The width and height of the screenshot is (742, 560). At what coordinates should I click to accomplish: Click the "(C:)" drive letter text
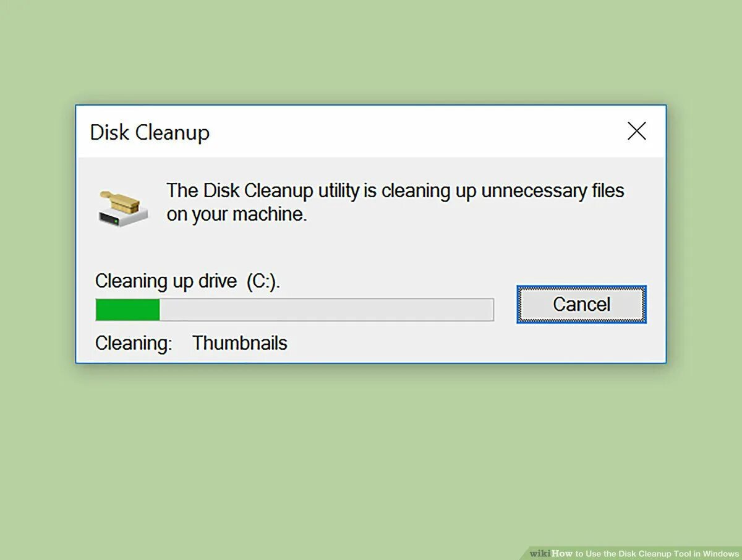(262, 281)
